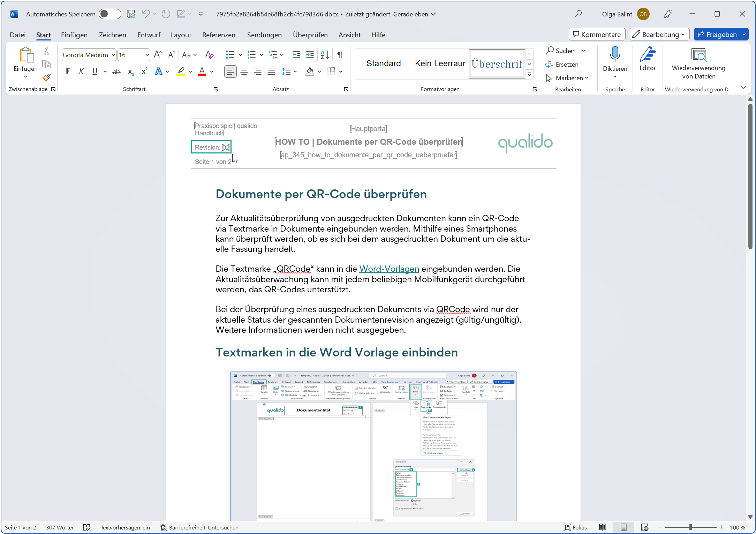
Task: Switch to the Ansicht tab
Action: tap(349, 35)
